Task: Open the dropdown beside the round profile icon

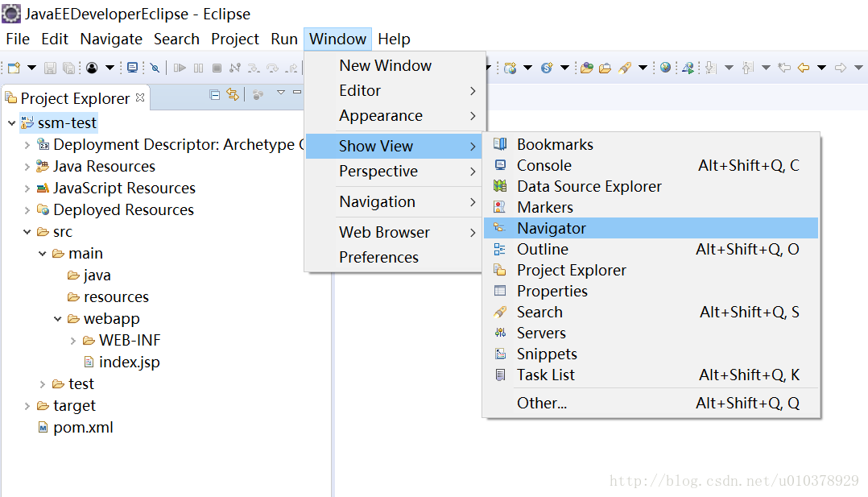Action: 110,68
